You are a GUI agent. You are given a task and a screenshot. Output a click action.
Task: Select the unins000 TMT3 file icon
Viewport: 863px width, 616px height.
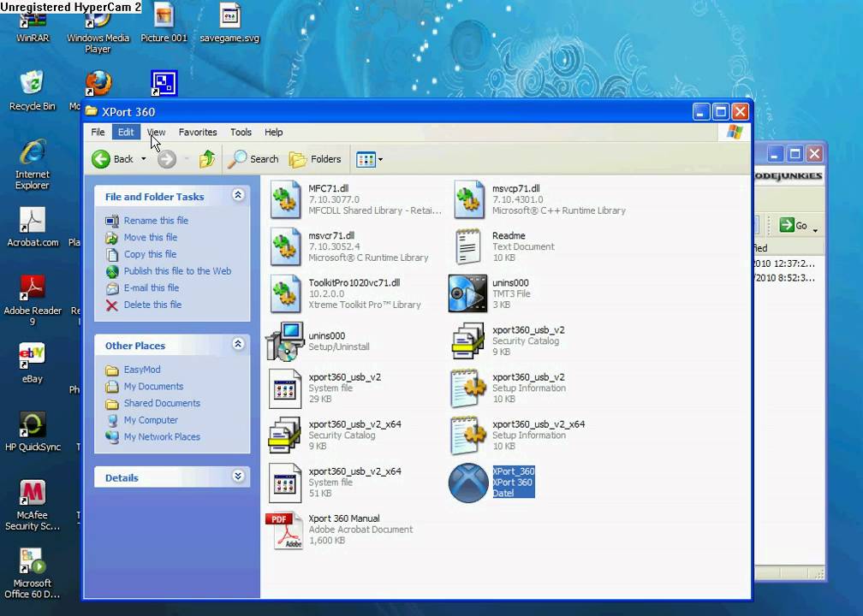coord(467,293)
